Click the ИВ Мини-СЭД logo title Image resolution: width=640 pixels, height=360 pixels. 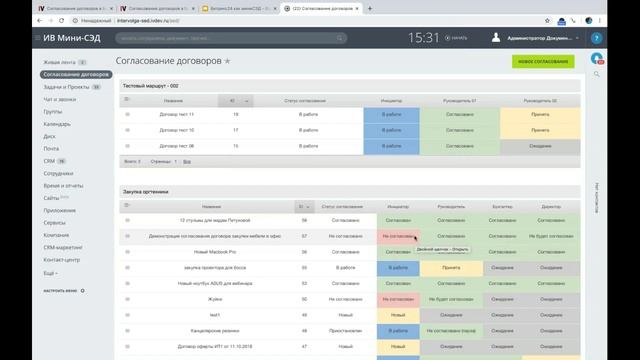72,38
